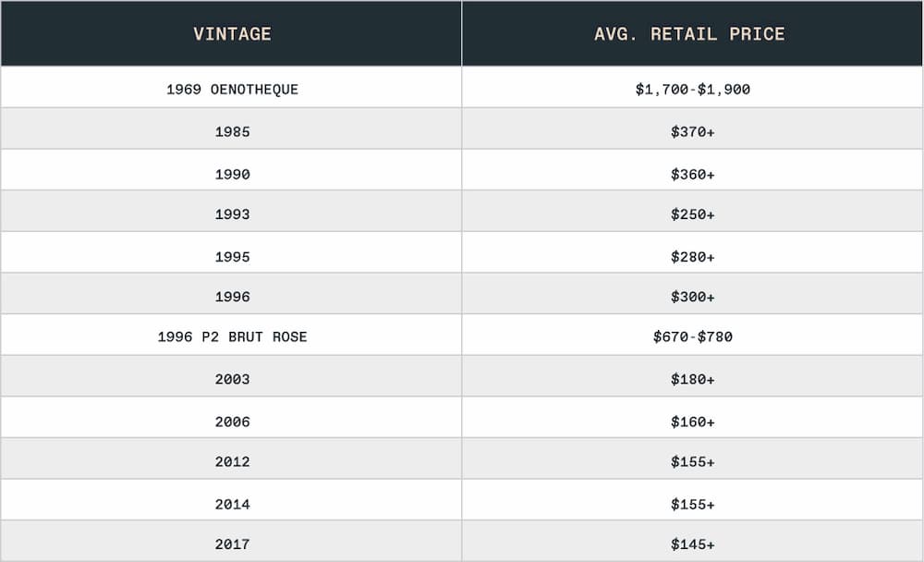The image size is (924, 562).
Task: Select the $1,700-$1,900 price cell
Action: (x=692, y=87)
